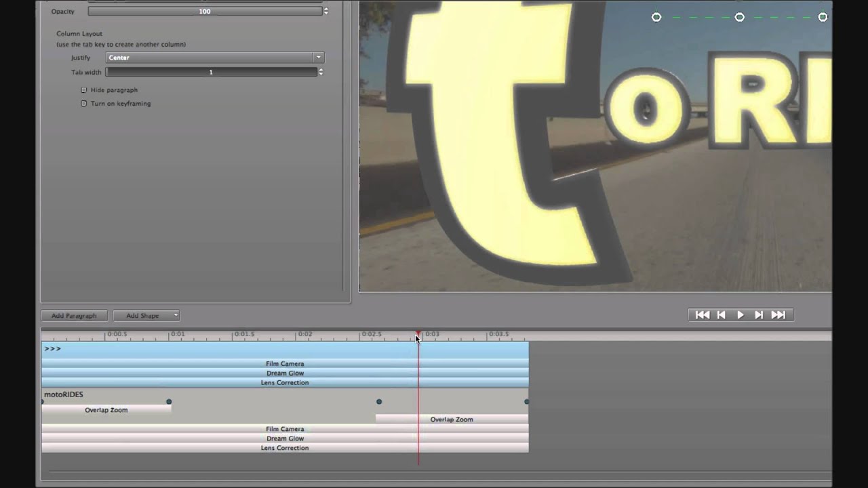The width and height of the screenshot is (868, 488).
Task: Jump to the start of the timeline
Action: pos(703,314)
